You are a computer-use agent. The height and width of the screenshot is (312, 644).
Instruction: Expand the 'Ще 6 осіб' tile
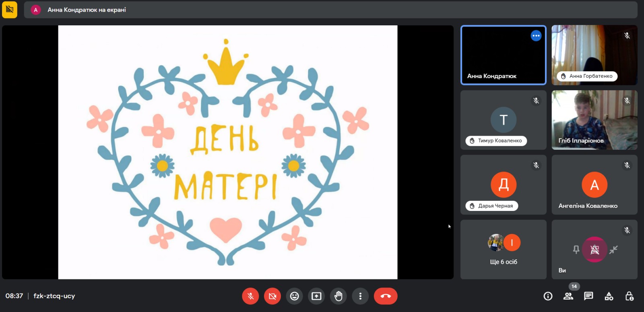coord(504,249)
